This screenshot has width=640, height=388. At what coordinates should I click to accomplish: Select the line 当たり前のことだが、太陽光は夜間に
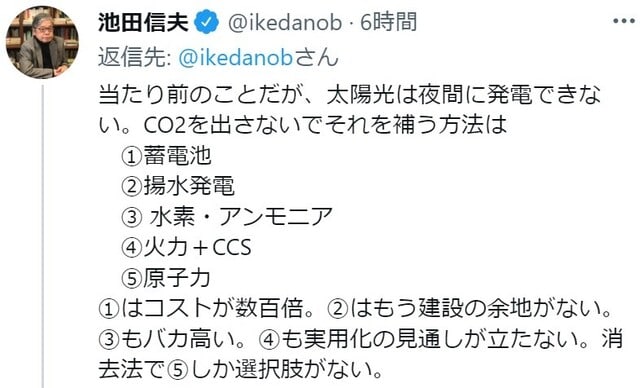pyautogui.click(x=293, y=96)
